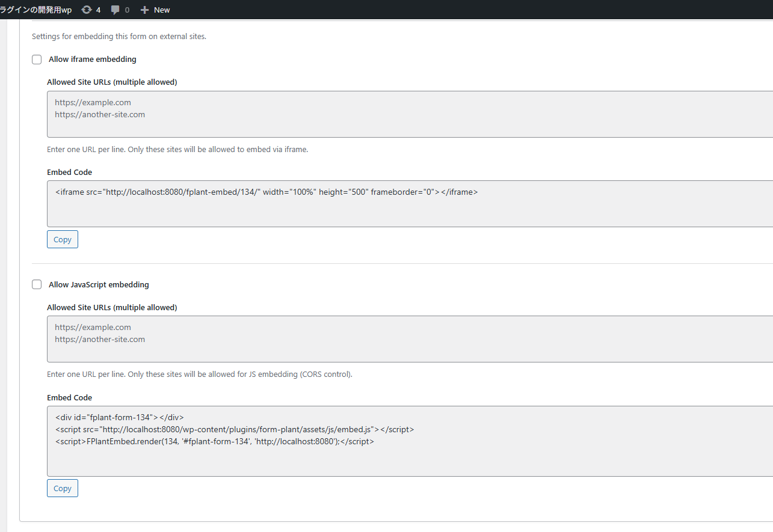Select the "New" label in the toolbar
This screenshot has height=532, width=773.
tap(161, 10)
